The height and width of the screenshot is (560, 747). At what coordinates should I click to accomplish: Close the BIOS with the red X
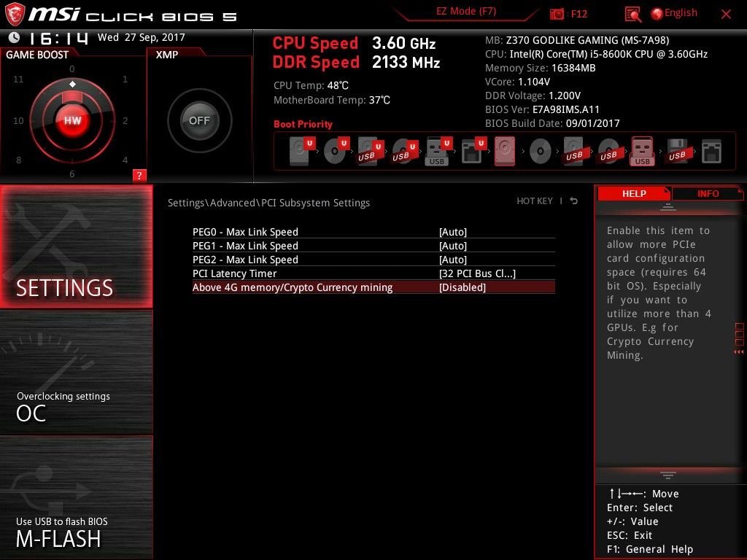726,15
